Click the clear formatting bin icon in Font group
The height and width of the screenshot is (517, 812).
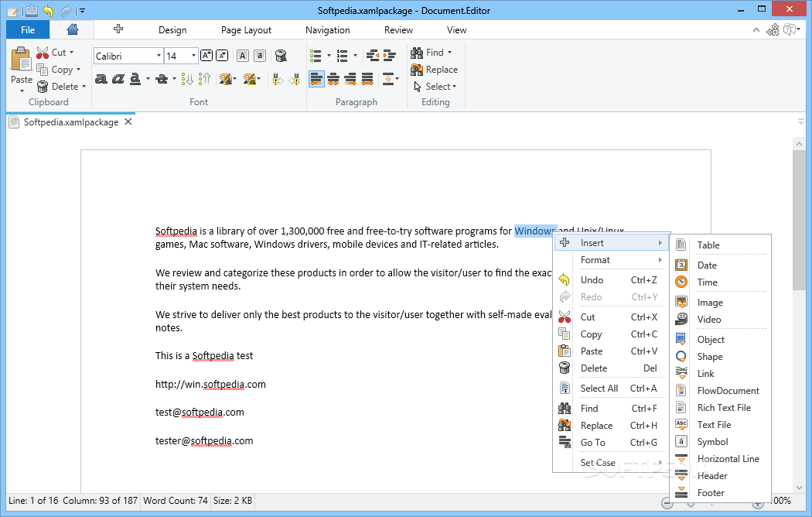click(x=281, y=56)
